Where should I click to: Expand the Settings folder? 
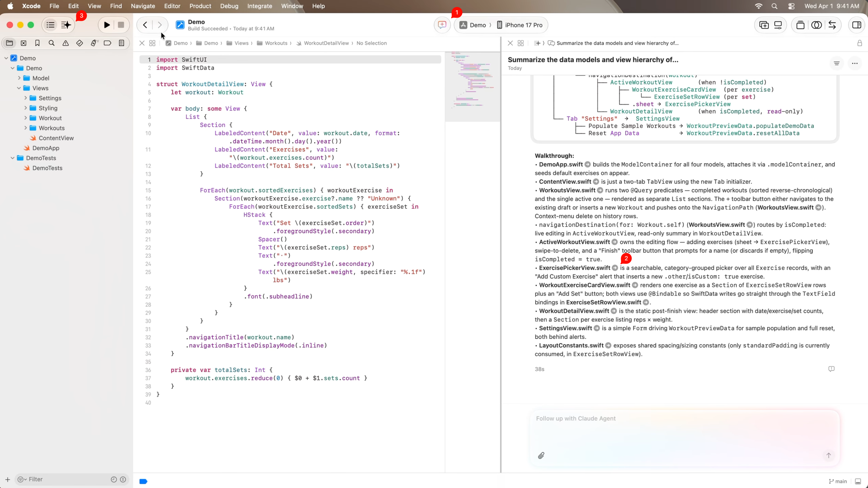point(25,98)
